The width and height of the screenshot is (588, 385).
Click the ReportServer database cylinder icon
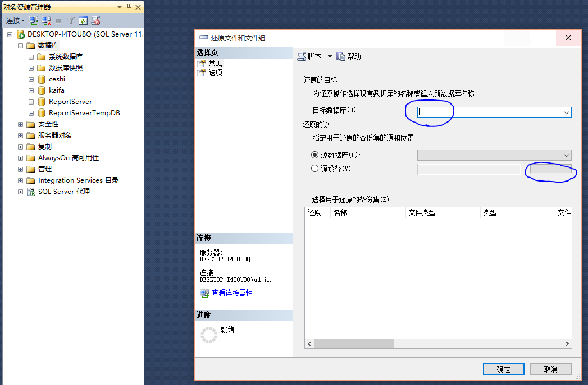pos(42,102)
